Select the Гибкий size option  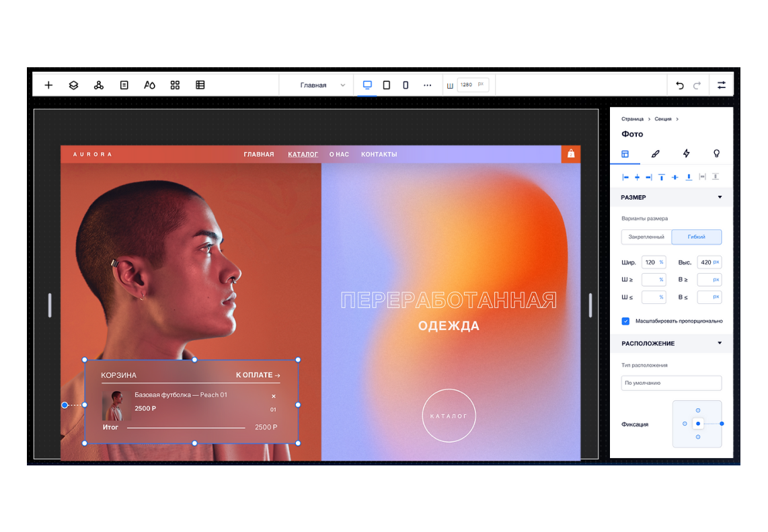[697, 237]
